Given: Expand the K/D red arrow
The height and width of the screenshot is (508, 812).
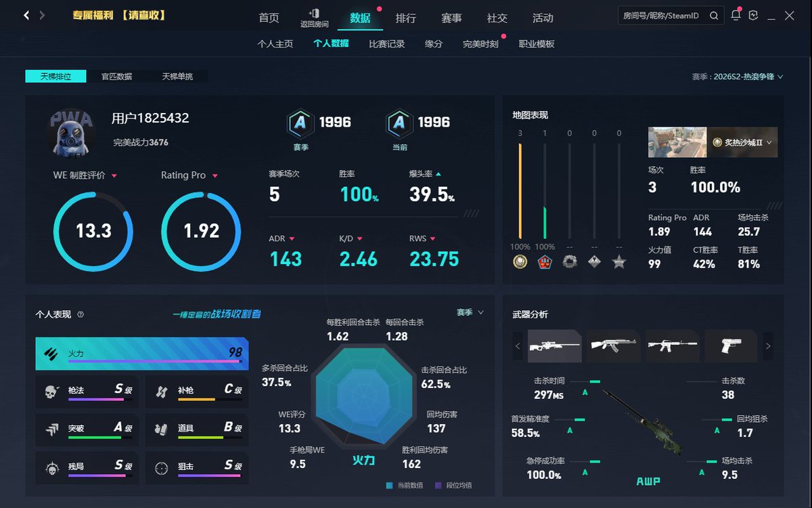Looking at the screenshot, I should point(360,238).
